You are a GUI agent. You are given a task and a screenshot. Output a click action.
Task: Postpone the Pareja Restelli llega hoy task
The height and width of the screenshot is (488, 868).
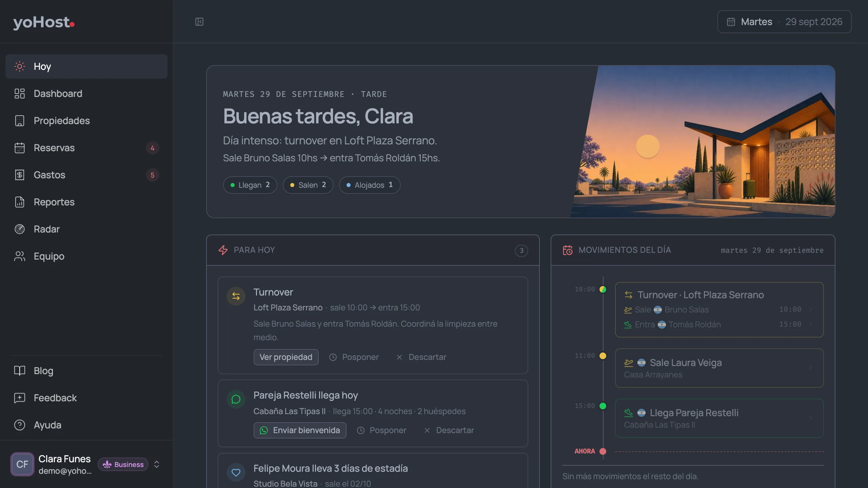[x=381, y=430]
